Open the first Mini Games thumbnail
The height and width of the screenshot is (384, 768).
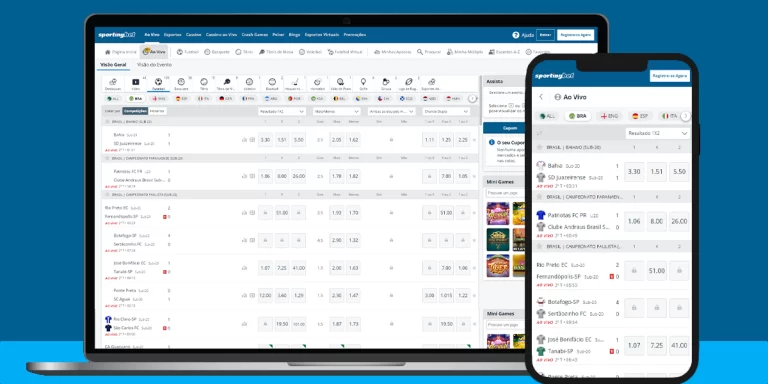point(498,213)
